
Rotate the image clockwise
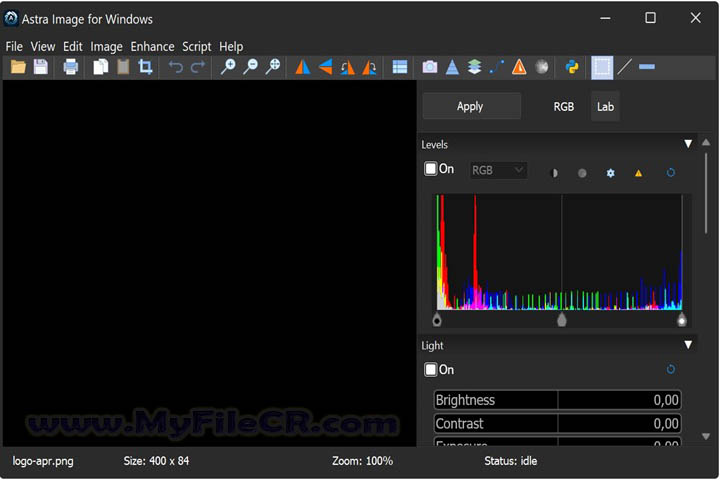click(x=370, y=67)
